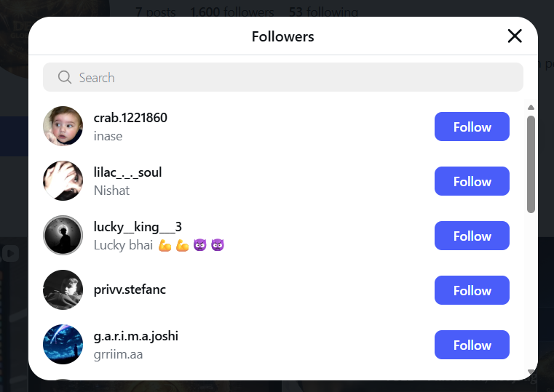Image resolution: width=554 pixels, height=392 pixels.
Task: Open the lucky__king___3 username link
Action: [x=138, y=227]
